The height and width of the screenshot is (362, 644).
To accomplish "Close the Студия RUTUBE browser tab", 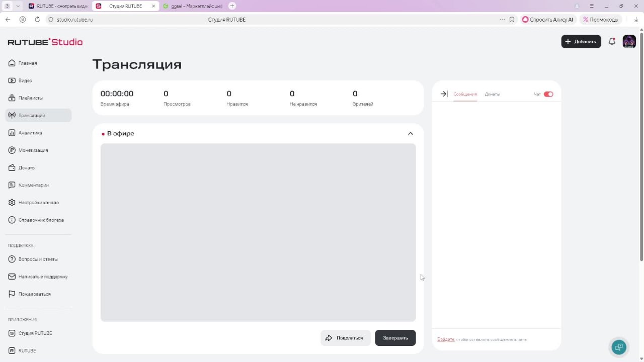I will point(153,6).
